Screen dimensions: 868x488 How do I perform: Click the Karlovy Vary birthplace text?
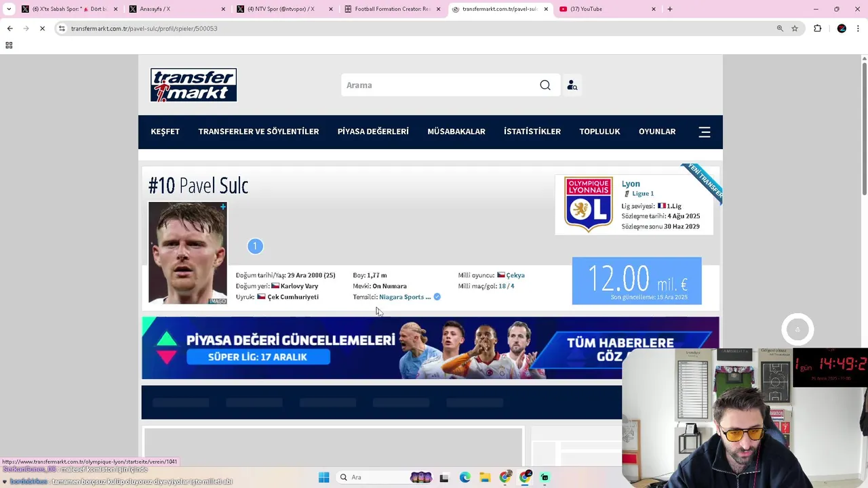point(299,286)
